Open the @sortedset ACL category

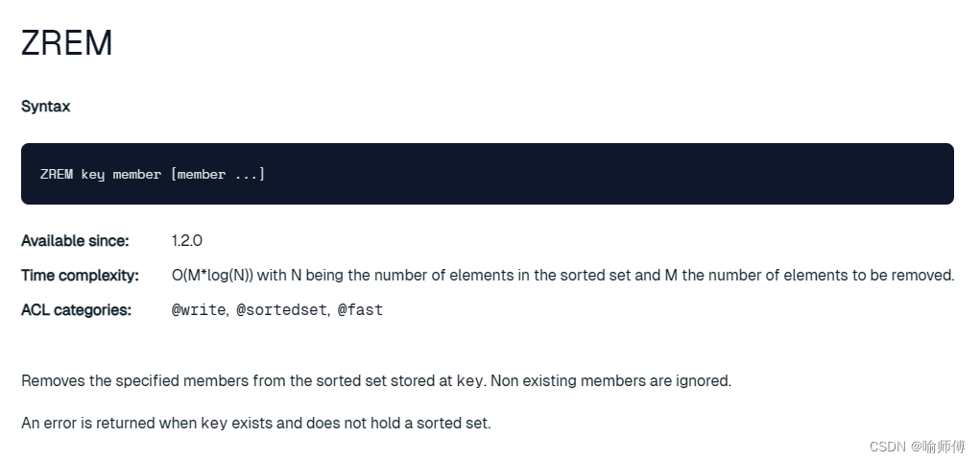(x=281, y=309)
